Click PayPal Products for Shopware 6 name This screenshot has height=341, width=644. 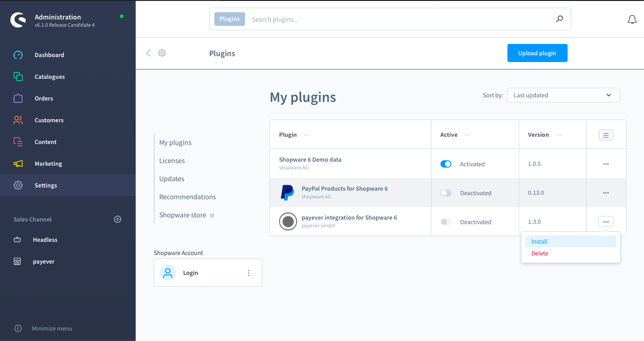(x=345, y=188)
